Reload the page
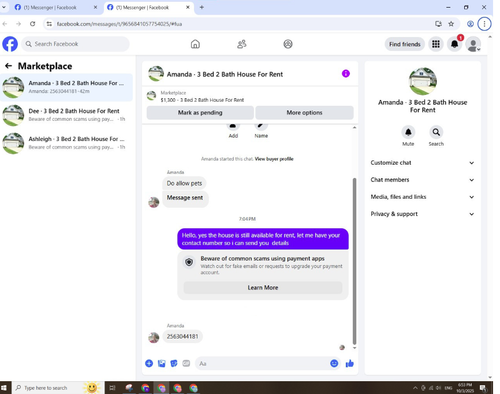 click(32, 24)
